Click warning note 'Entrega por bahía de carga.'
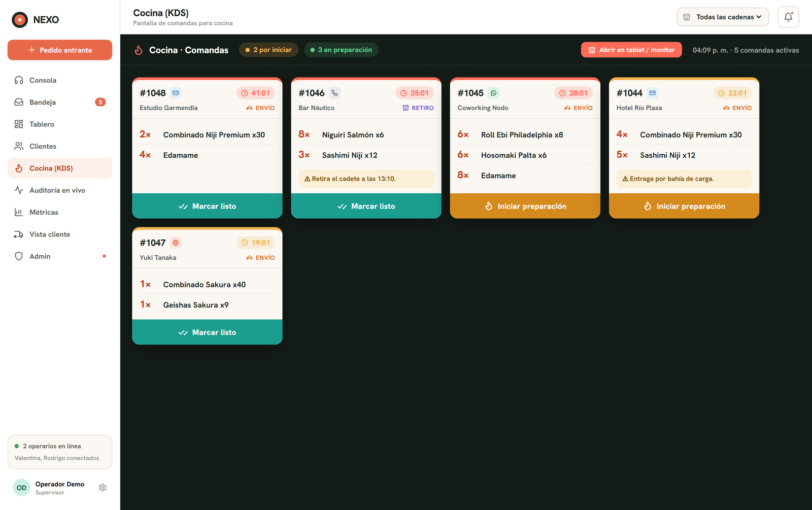The image size is (812, 510). (x=684, y=179)
